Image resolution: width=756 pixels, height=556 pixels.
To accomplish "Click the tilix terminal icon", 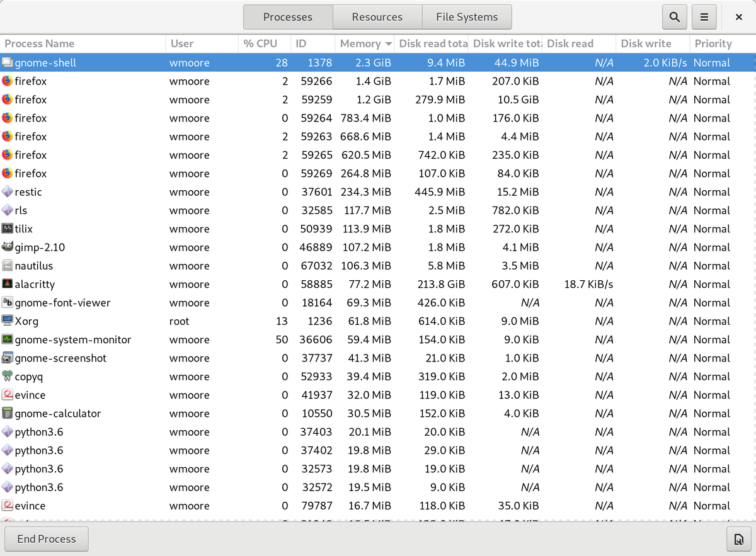I will [9, 229].
